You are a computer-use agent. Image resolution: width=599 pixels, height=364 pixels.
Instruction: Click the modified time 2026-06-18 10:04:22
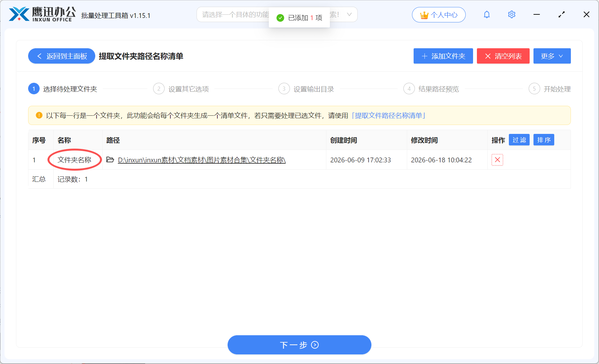pyautogui.click(x=441, y=160)
